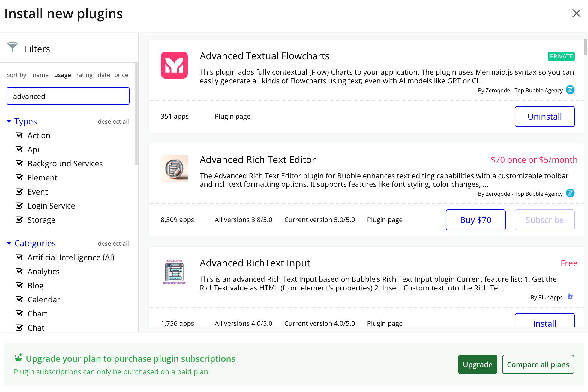Open Plugin page for Advanced Rich Text Editor
The height and width of the screenshot is (392, 588).
(385, 220)
